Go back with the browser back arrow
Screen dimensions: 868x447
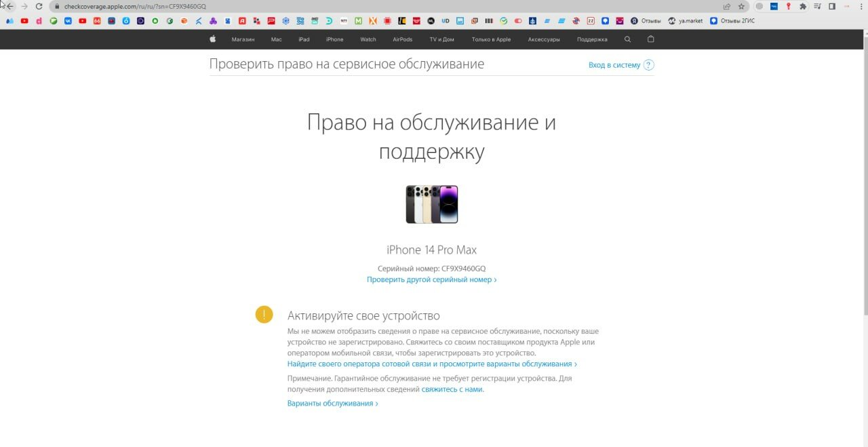(x=9, y=6)
